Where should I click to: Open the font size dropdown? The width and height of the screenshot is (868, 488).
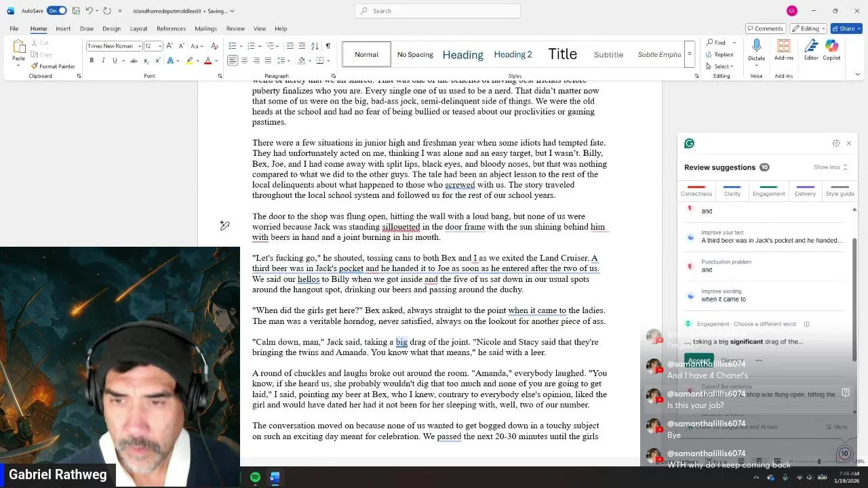point(160,46)
